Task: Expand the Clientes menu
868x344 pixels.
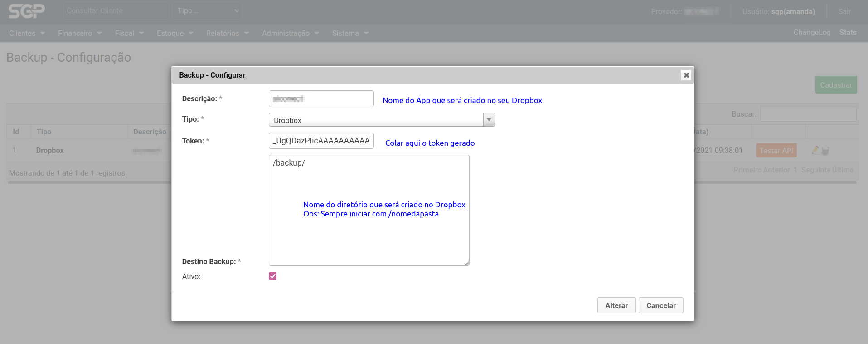Action: tap(27, 33)
